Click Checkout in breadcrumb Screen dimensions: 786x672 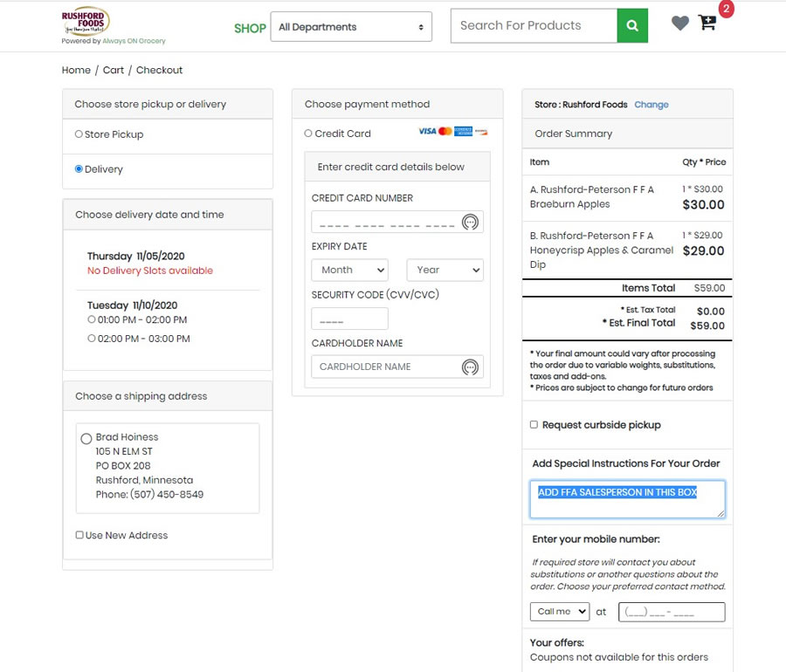click(x=160, y=70)
